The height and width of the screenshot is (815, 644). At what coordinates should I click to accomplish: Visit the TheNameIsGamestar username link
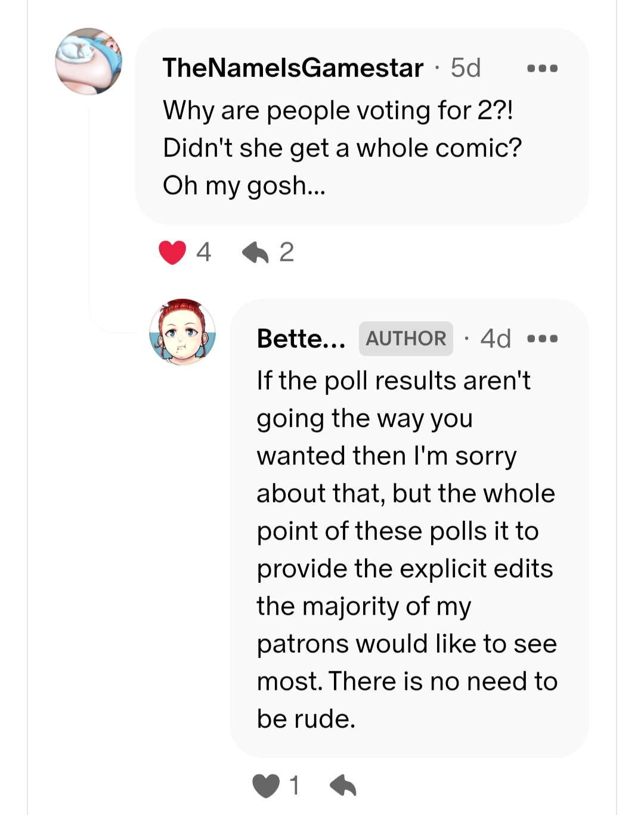coord(293,68)
